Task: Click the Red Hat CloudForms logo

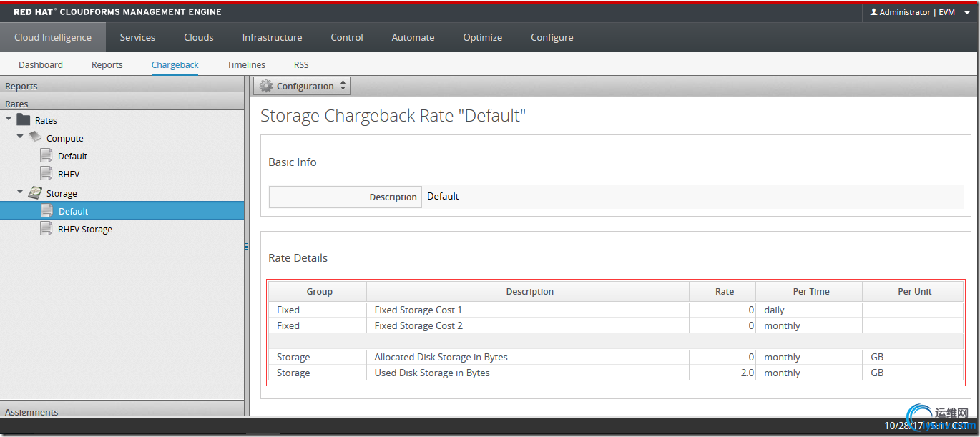Action: pyautogui.click(x=117, y=12)
